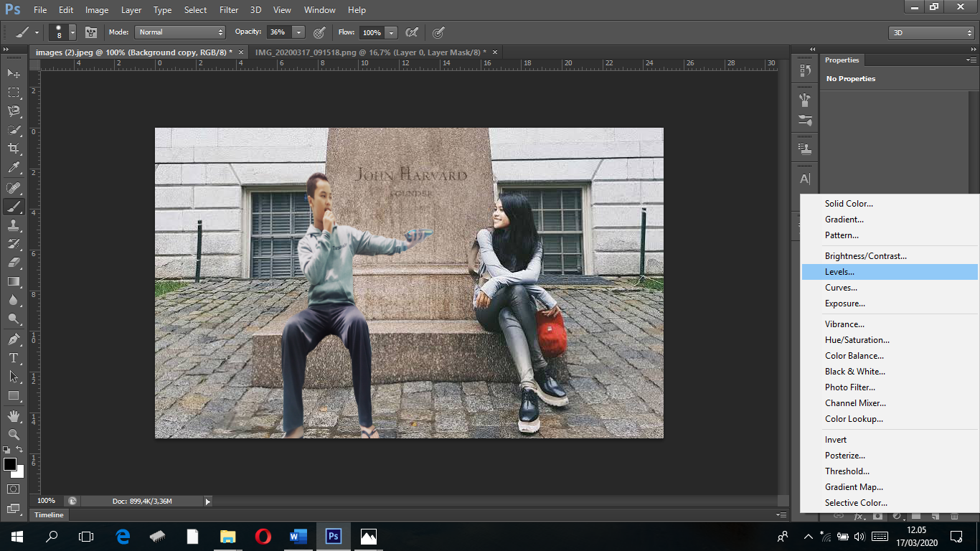The height and width of the screenshot is (551, 980).
Task: Open the Flow slider dropdown arrow
Action: point(391,32)
